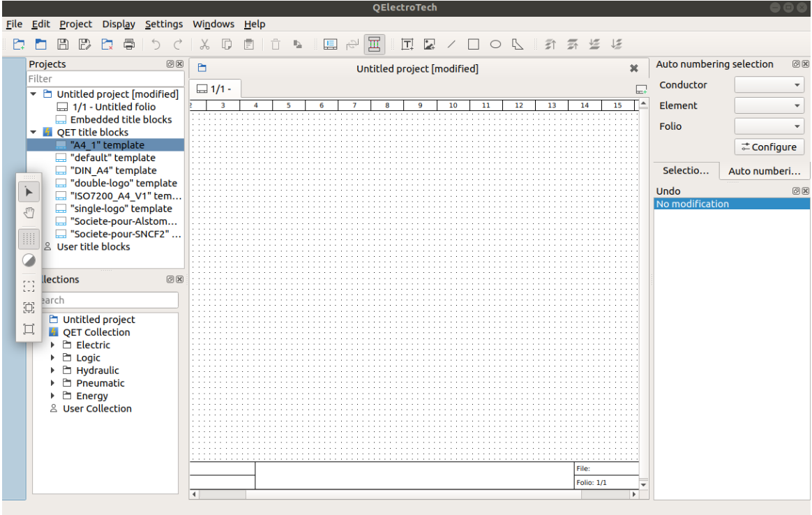Activate the selection arrow mode
The height and width of the screenshot is (515, 812).
[29, 192]
